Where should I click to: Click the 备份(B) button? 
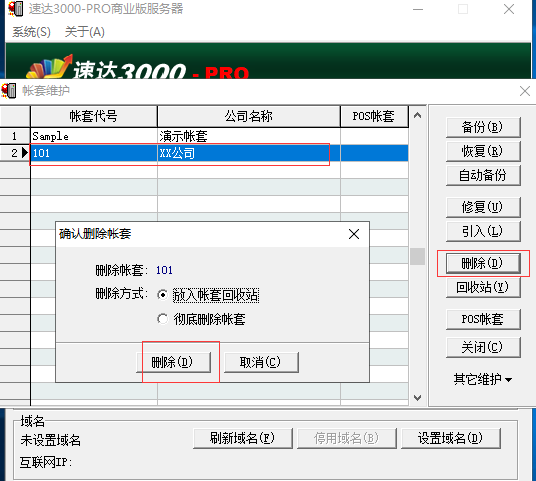pos(483,127)
